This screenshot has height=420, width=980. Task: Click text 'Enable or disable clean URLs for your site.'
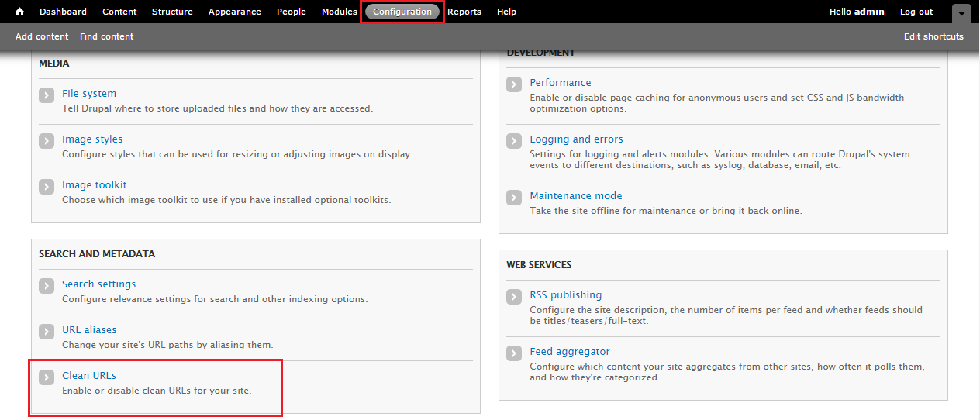click(157, 391)
